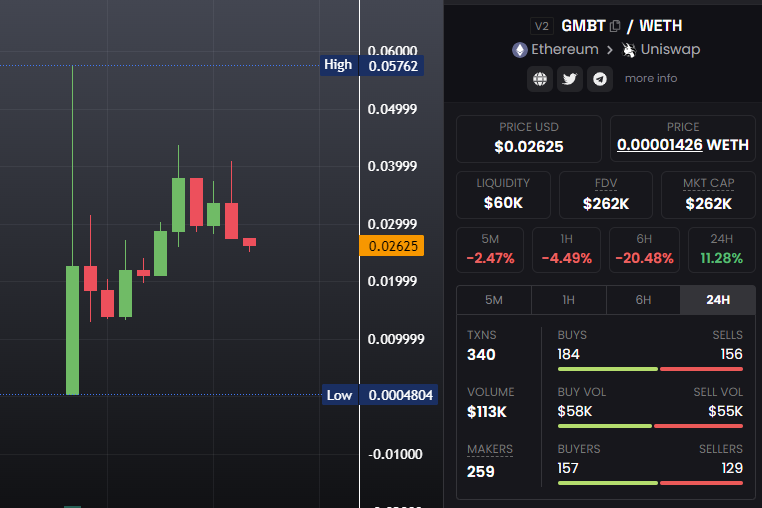Click PRICE USD value $0.02625

(529, 147)
